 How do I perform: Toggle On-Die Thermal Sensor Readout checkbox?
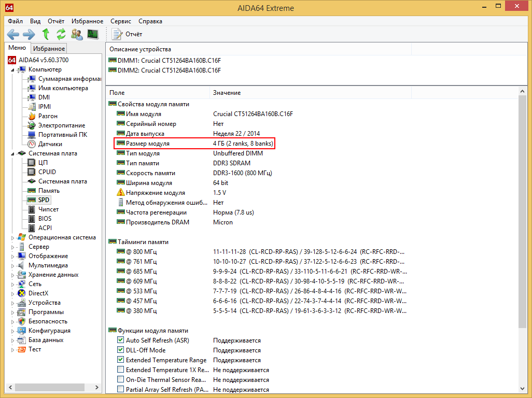120,379
